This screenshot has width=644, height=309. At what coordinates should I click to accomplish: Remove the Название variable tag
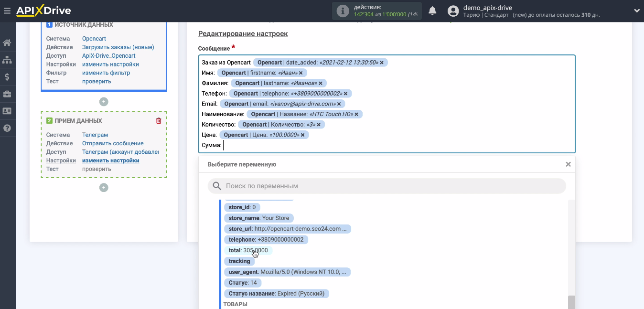coord(356,115)
